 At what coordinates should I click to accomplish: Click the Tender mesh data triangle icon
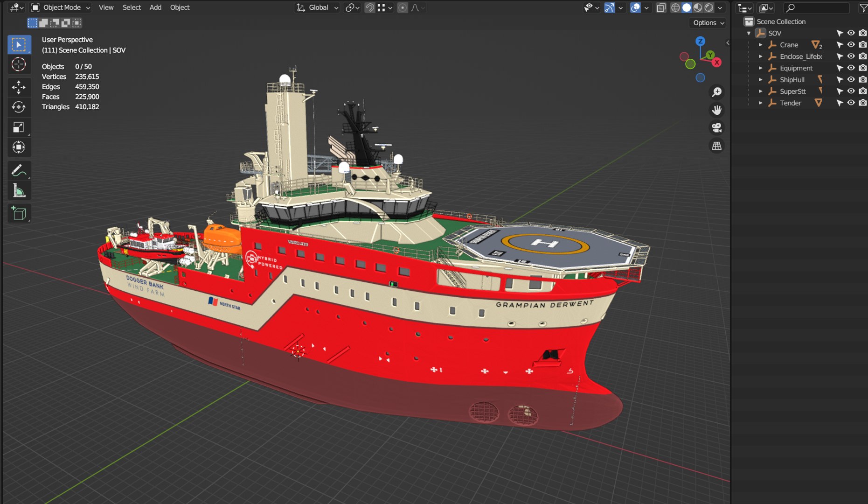pos(818,103)
